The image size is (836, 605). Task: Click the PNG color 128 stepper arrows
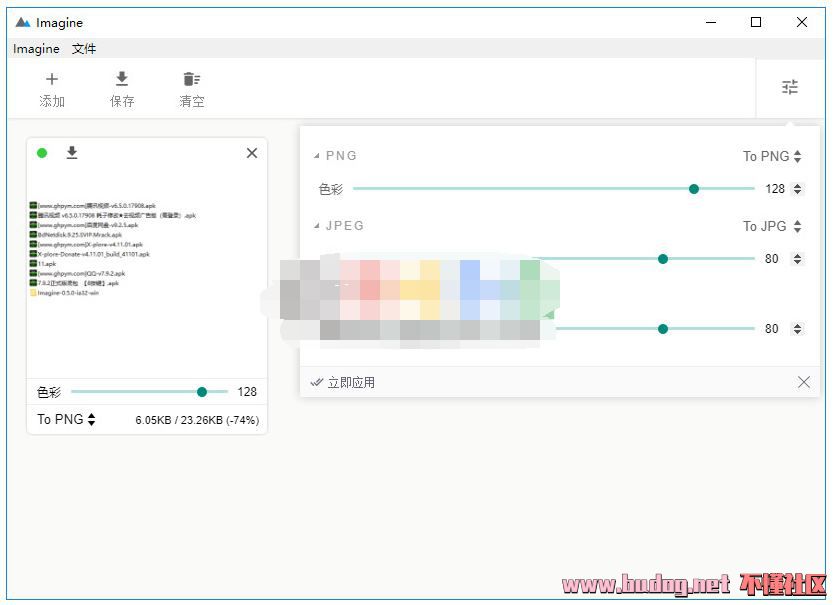tap(797, 189)
